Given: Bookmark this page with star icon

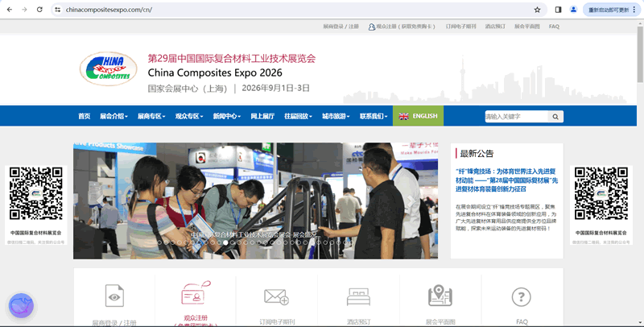Looking at the screenshot, I should click(x=537, y=10).
